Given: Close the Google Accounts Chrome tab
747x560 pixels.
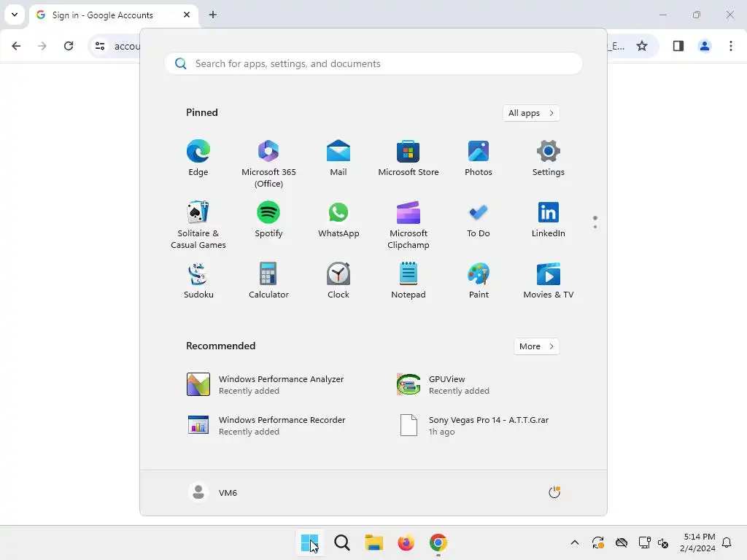Looking at the screenshot, I should [x=187, y=15].
